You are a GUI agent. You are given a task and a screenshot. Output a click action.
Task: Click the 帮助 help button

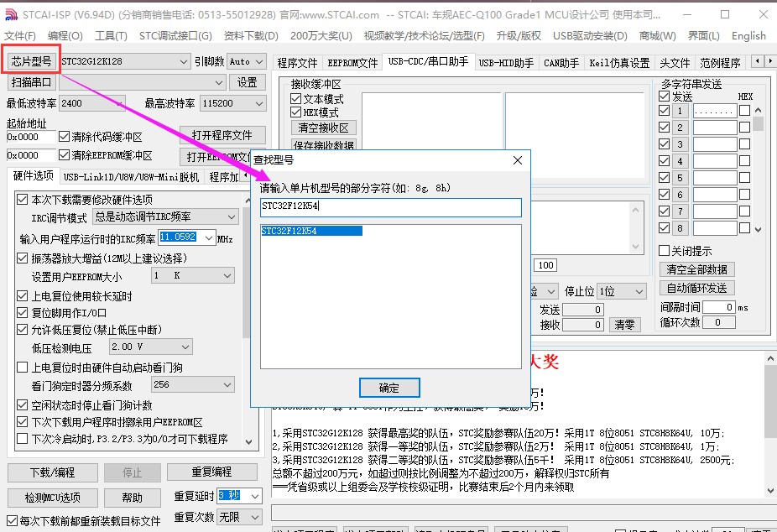tap(133, 498)
